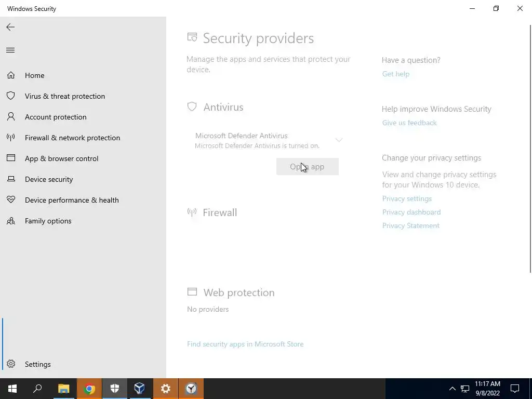Open the notification action center
The width and height of the screenshot is (532, 399).
click(515, 389)
